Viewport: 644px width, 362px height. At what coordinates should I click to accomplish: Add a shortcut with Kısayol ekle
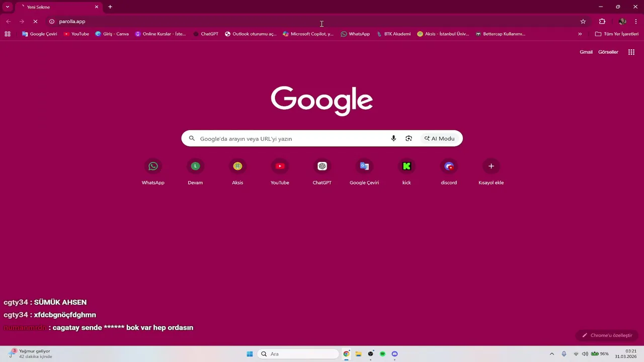coord(491,172)
